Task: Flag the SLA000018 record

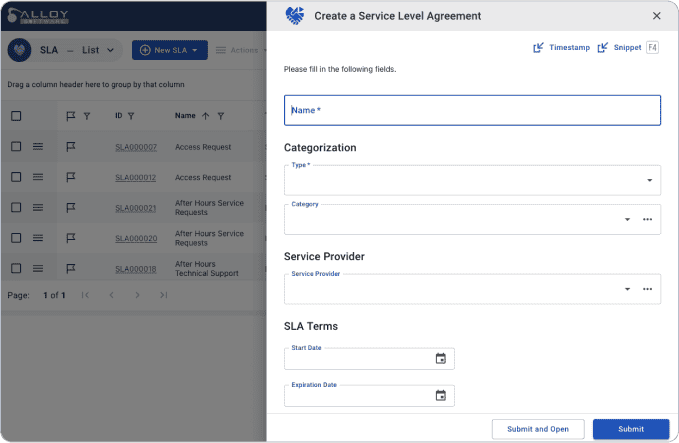Action: tap(71, 269)
